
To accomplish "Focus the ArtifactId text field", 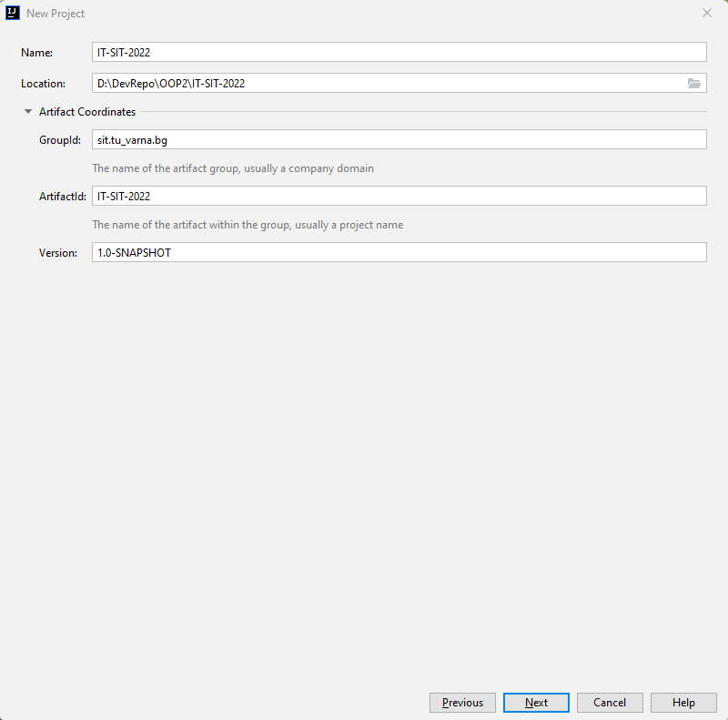I will (399, 196).
